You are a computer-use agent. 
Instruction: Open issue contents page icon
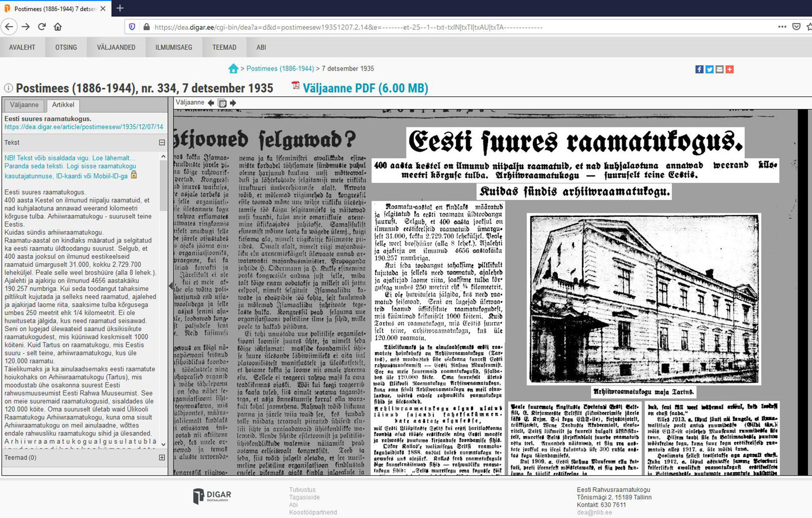222,103
